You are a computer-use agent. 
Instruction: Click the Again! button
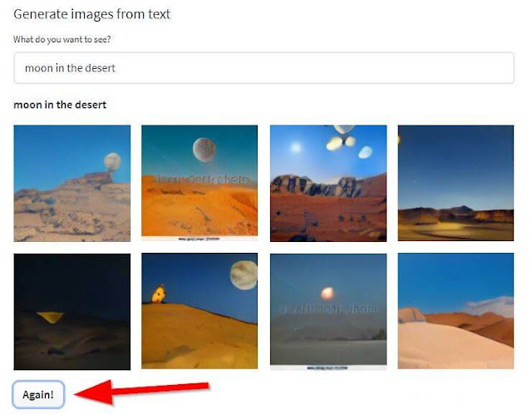coord(38,394)
